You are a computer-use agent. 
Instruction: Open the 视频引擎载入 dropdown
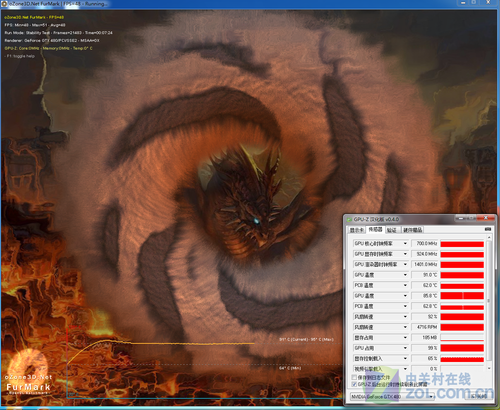tap(405, 369)
